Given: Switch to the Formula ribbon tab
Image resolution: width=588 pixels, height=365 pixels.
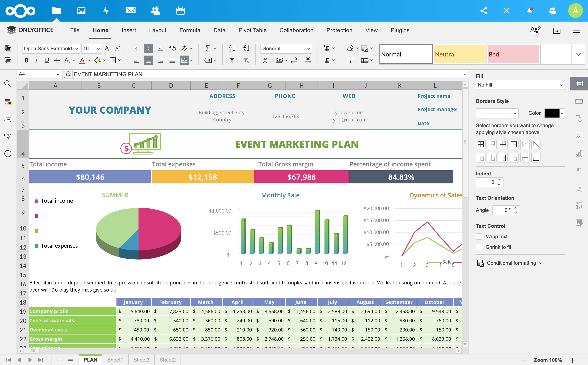Looking at the screenshot, I should pyautogui.click(x=190, y=30).
